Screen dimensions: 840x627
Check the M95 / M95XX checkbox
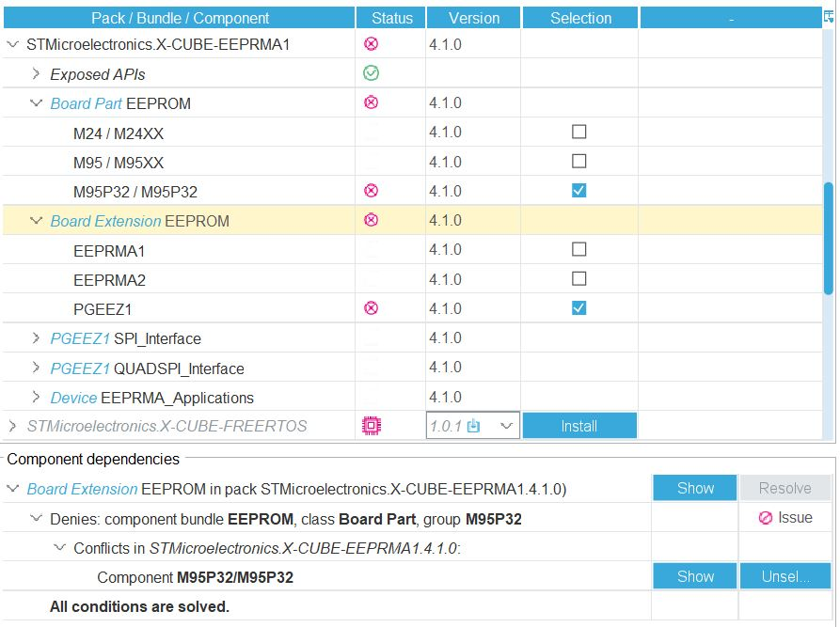pos(579,161)
